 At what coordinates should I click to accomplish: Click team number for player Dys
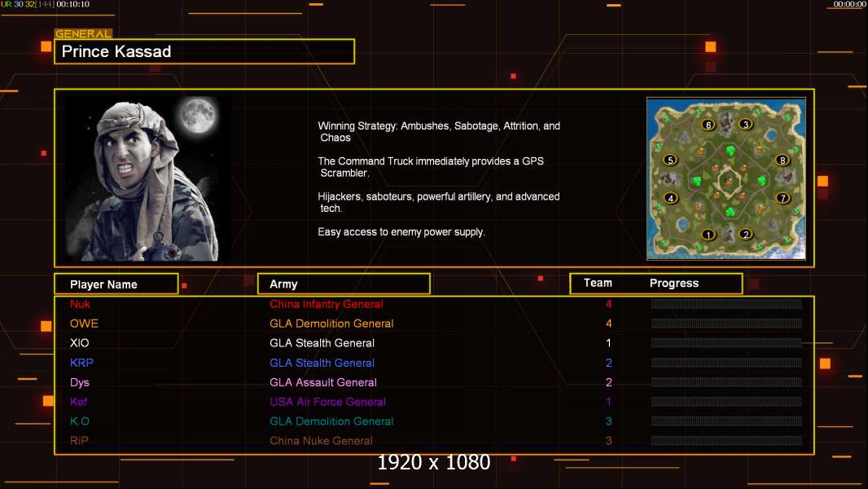608,382
